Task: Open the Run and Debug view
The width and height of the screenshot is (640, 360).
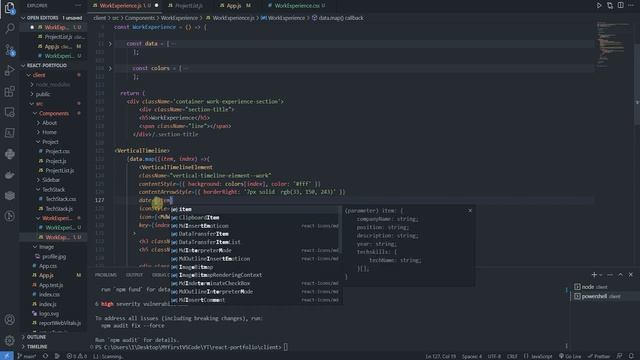Action: (x=10, y=70)
